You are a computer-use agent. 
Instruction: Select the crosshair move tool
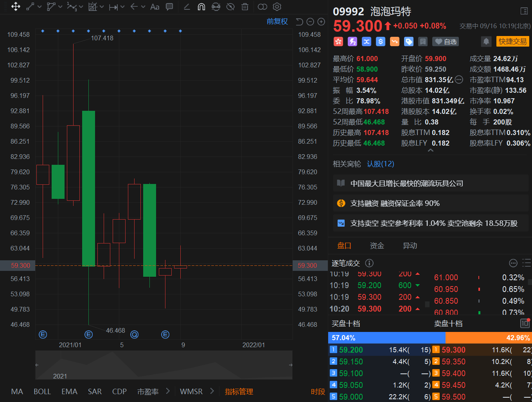click(16, 7)
